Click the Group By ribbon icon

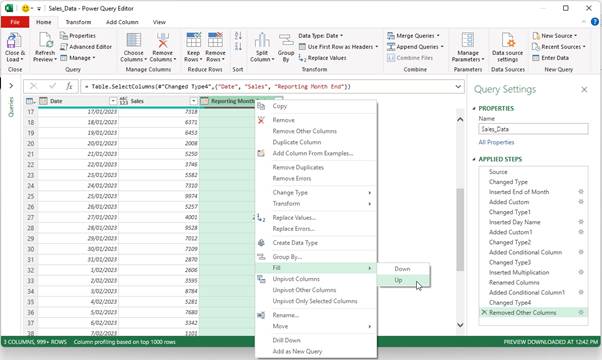286,40
